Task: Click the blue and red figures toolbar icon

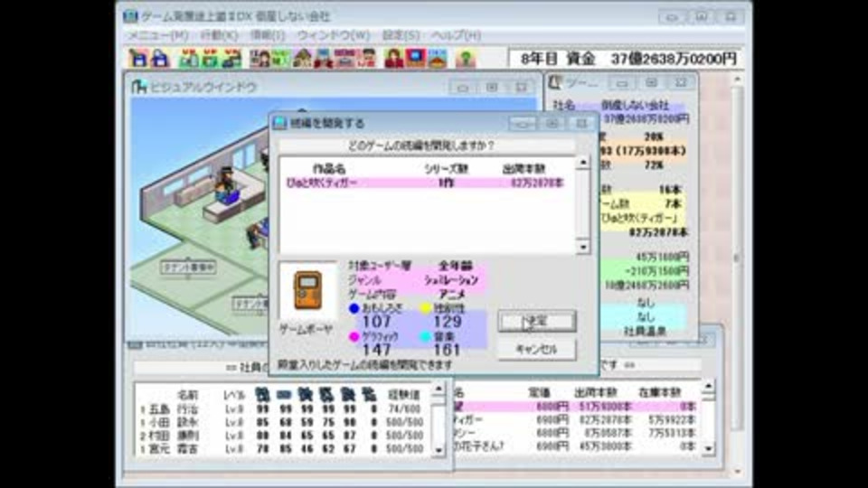Action: [323, 58]
